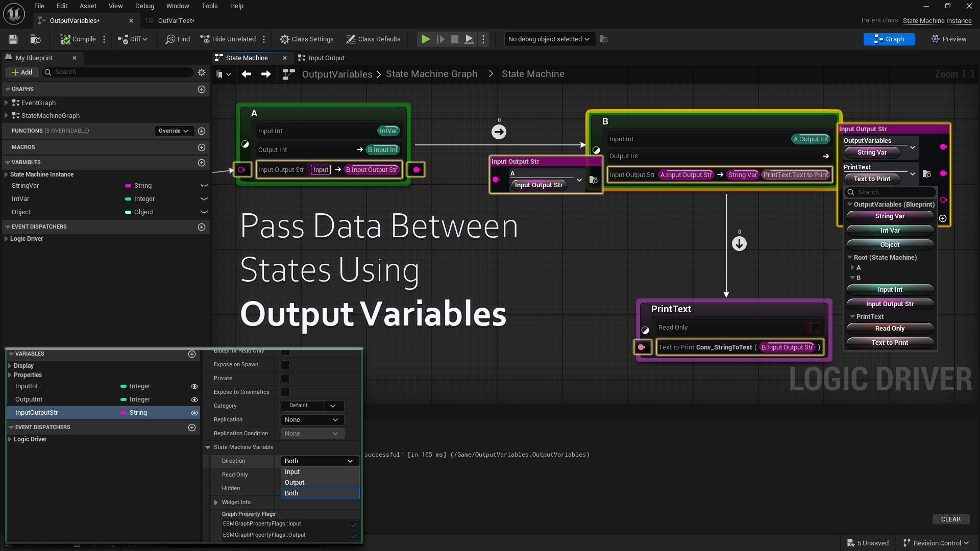The height and width of the screenshot is (551, 980).
Task: Add a new event dispatcher
Action: coord(202,227)
